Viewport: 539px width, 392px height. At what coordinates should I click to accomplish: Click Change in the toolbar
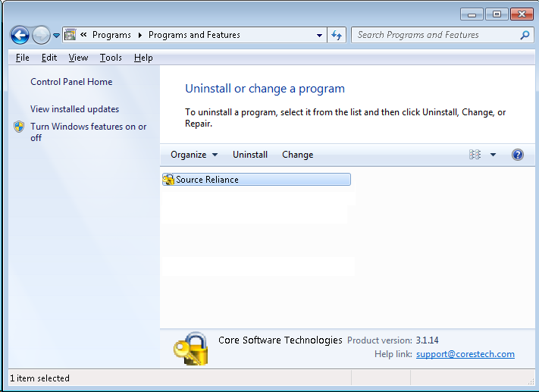(298, 155)
